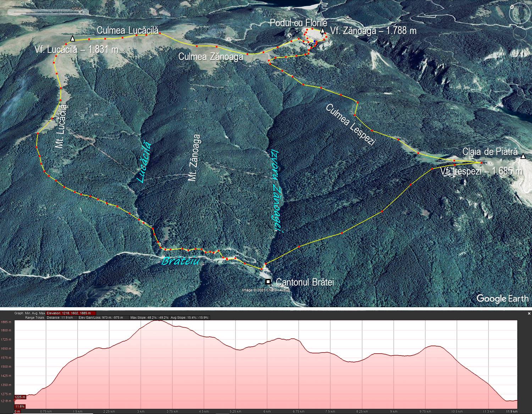
Task: Select the Elevation stats box in profile
Action: [x=71, y=313]
